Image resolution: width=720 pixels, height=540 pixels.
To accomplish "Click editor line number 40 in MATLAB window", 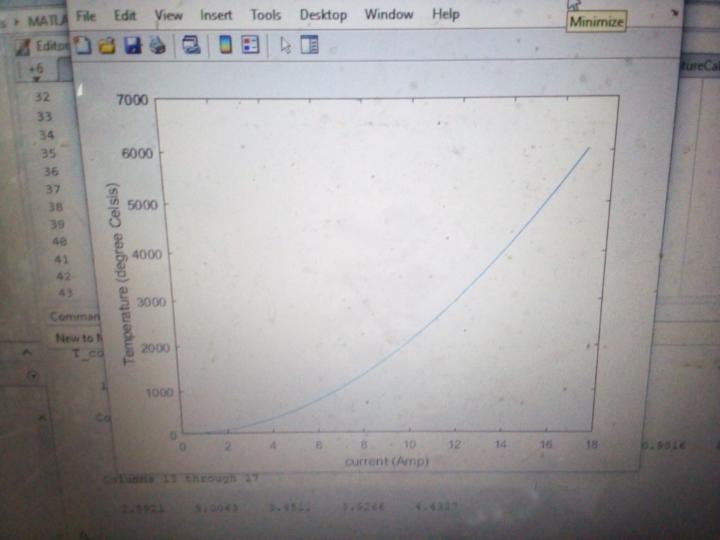I will coord(60,241).
